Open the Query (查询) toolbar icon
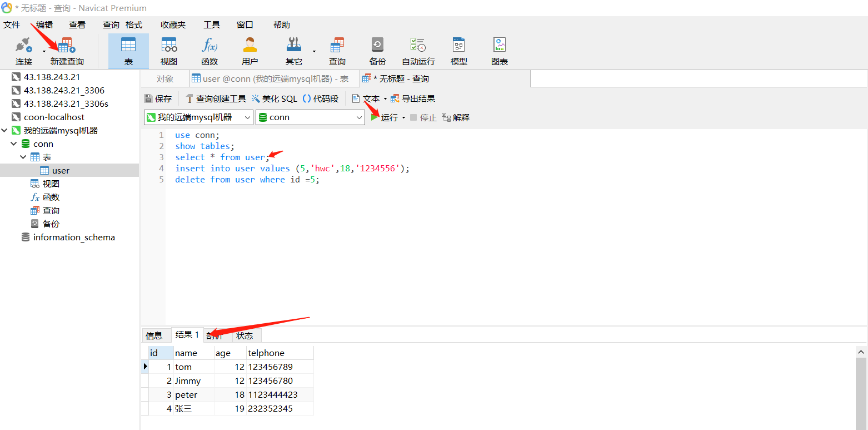Screen dimensions: 868x430 click(337, 51)
